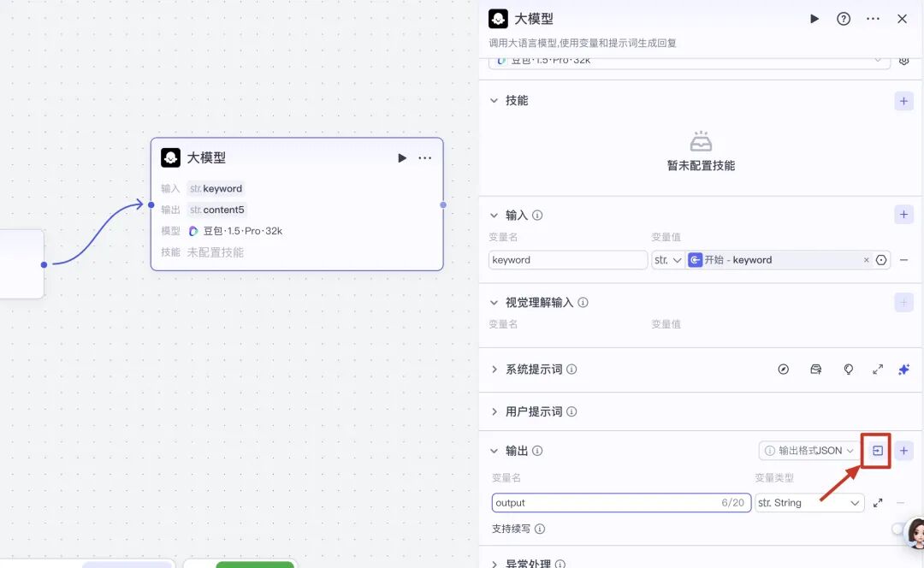Viewport: 924px width, 568px height.
Task: Run the 大模型 node from the canvas play icon
Action: pos(401,157)
